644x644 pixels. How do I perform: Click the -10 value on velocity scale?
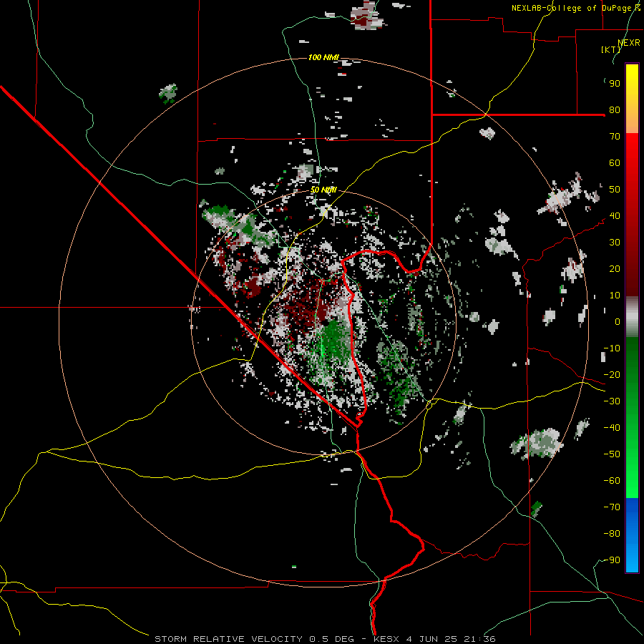[x=612, y=348]
